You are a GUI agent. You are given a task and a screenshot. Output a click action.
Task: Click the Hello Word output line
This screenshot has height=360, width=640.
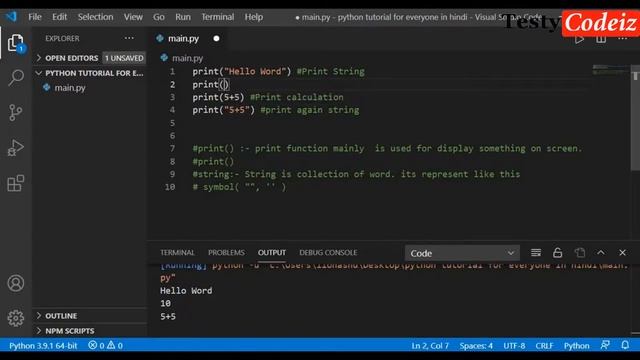tap(186, 291)
